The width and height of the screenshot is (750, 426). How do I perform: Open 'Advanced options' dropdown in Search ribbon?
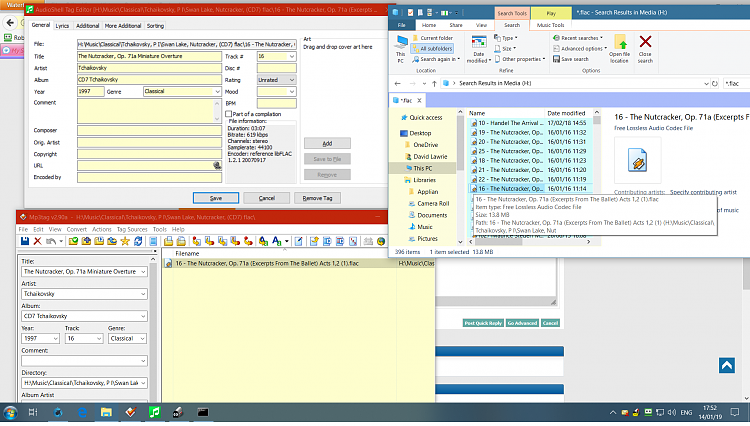tap(580, 48)
